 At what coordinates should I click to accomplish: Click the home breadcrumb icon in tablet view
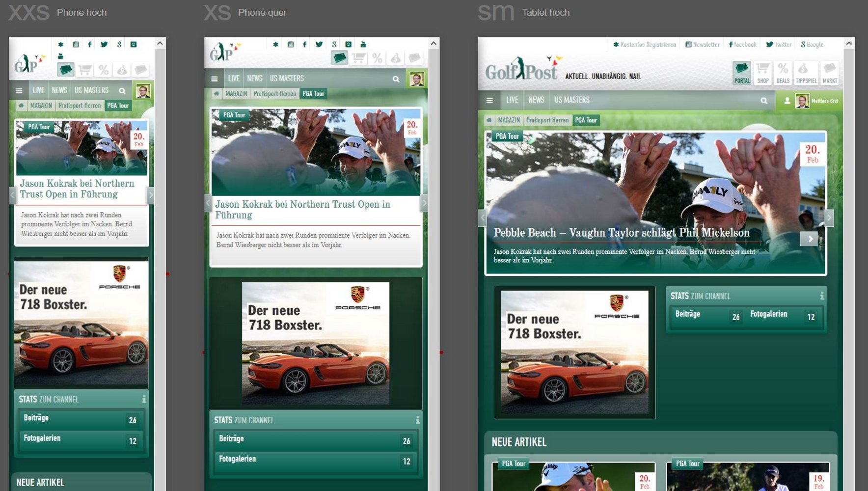click(x=489, y=120)
